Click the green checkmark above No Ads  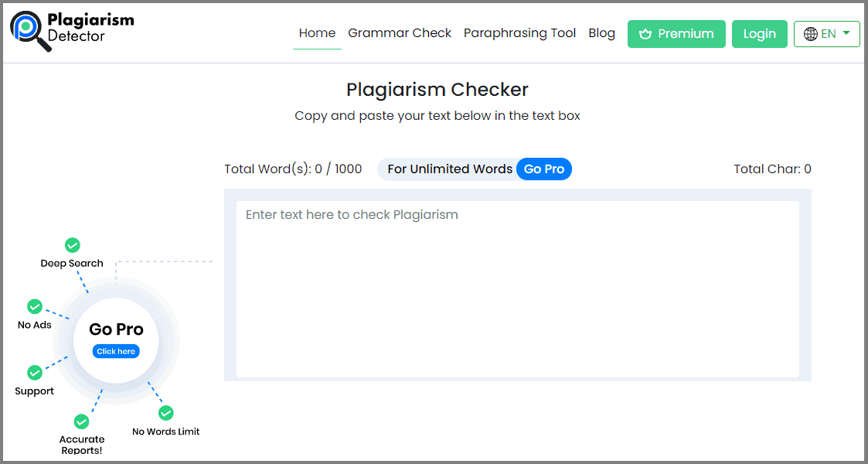click(34, 306)
